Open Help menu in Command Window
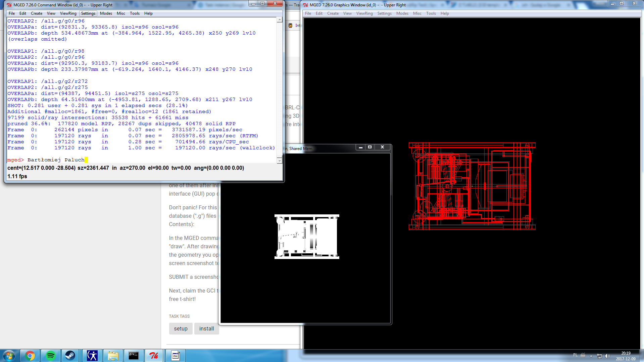 [148, 13]
